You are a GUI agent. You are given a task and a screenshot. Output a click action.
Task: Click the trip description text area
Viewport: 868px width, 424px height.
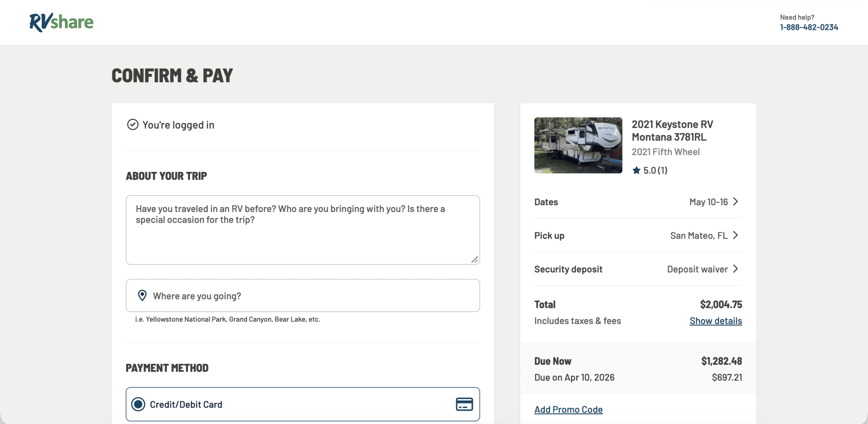click(302, 236)
